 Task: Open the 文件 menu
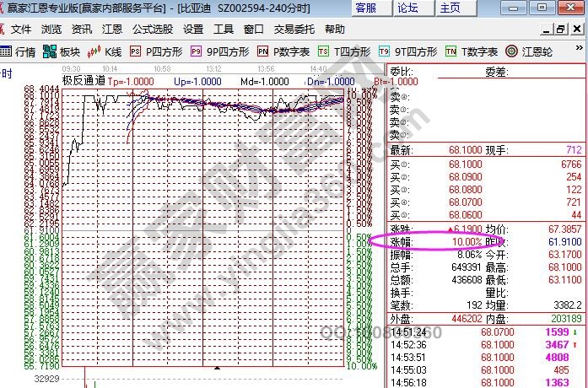[x=20, y=29]
